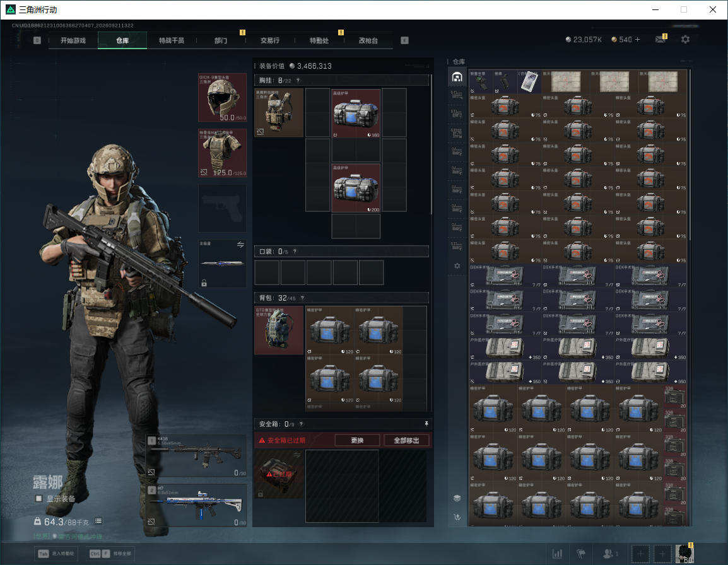Click the expired safe box thumbnail
The height and width of the screenshot is (565, 728).
coord(279,474)
